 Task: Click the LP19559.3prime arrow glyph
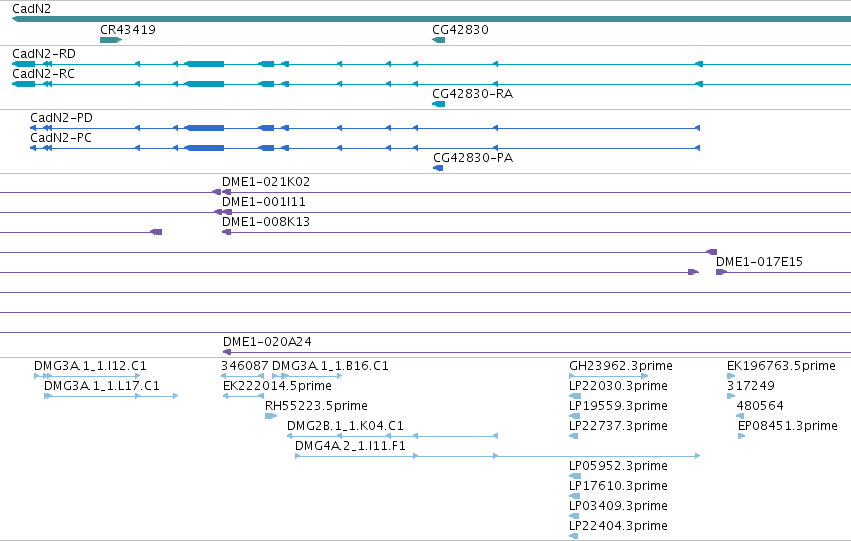575,416
